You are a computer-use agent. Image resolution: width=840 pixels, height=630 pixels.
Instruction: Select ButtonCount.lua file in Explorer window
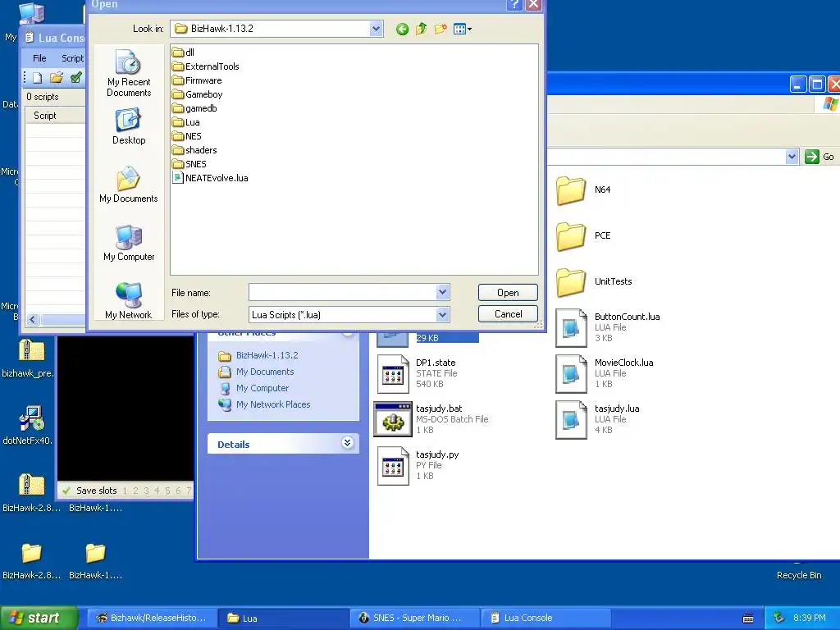tap(608, 327)
